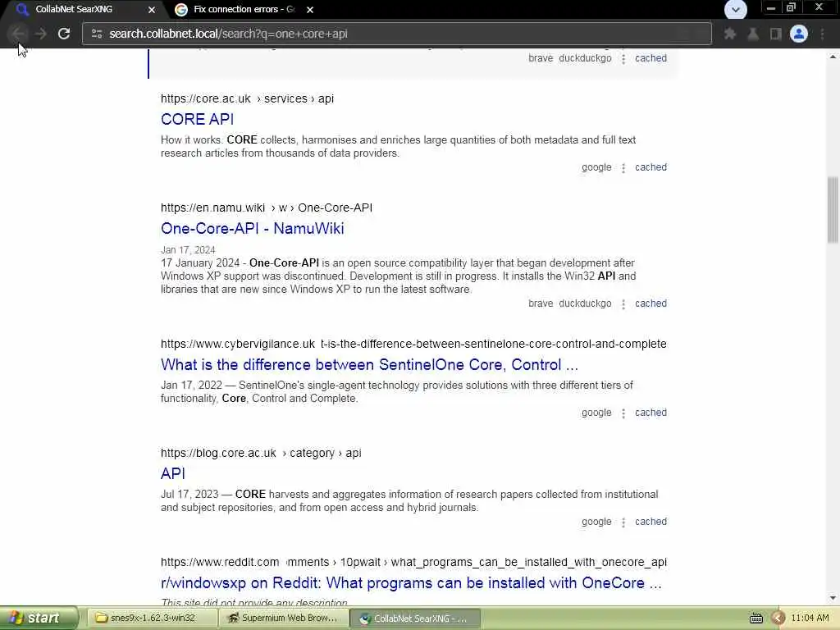This screenshot has height=630, width=840.
Task: Click the 11:04 AM system clock
Action: tap(810, 619)
